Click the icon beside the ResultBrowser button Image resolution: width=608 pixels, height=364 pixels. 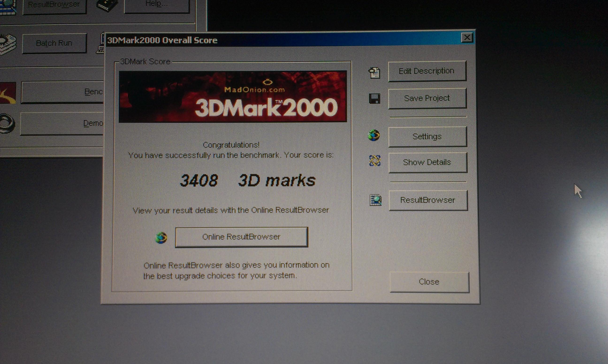tap(375, 200)
